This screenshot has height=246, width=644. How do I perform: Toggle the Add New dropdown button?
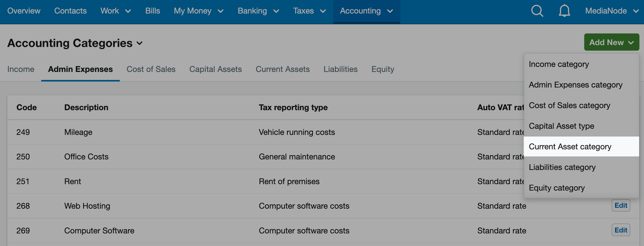point(611,42)
